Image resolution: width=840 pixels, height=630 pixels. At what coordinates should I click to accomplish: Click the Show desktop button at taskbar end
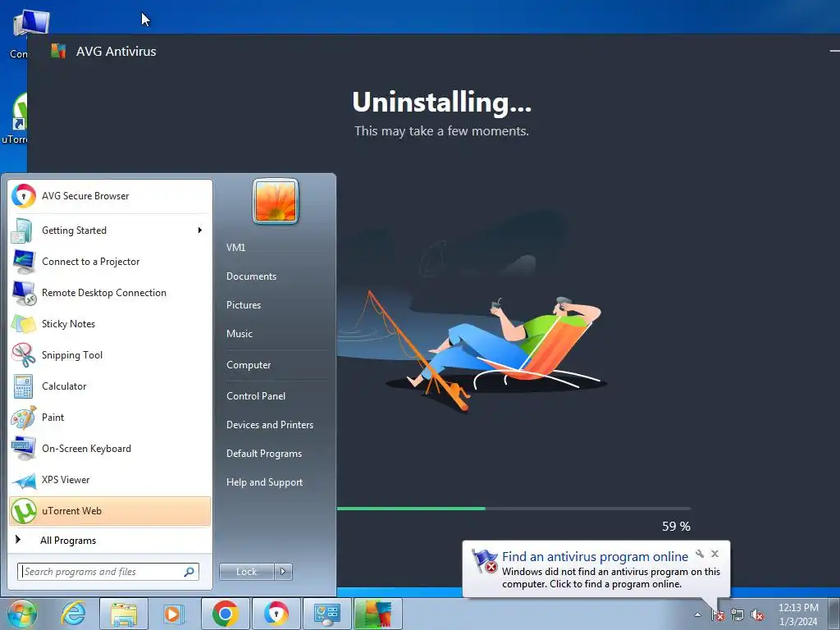click(834, 614)
